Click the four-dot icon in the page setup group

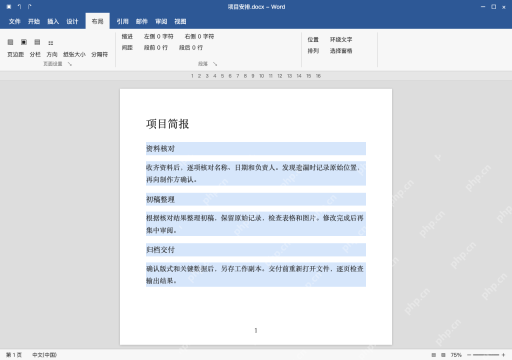pos(51,43)
